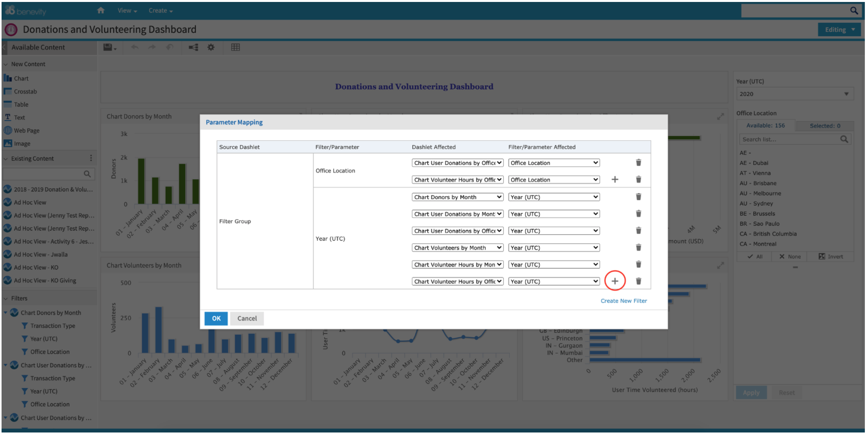Screen dimensions: 868x436
Task: Select Transaction Type filter under Chart Donors by Month
Action: pos(52,326)
